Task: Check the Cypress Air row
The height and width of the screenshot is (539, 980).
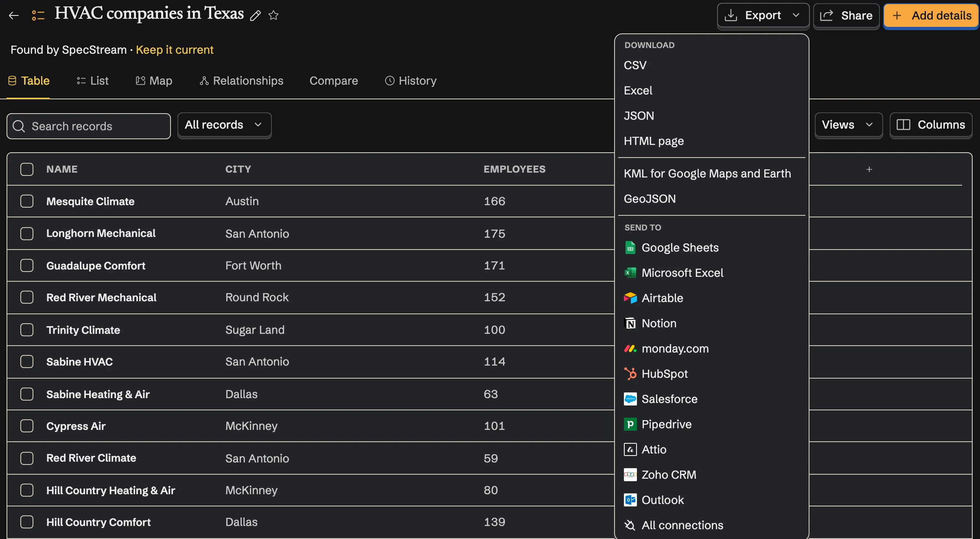Action: (27, 426)
